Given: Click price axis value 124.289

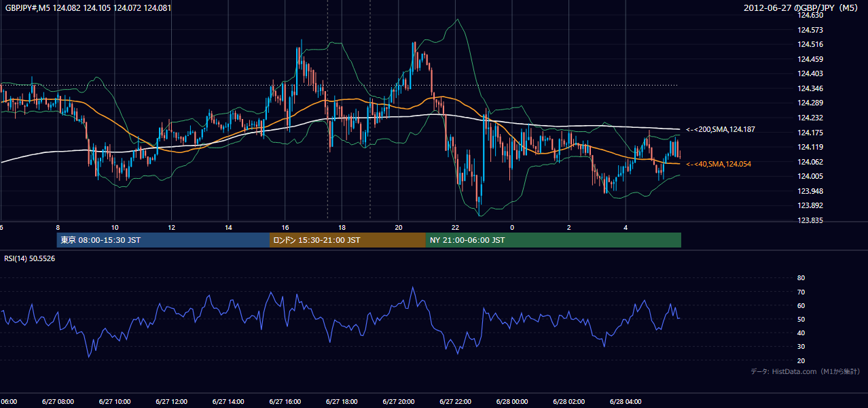Looking at the screenshot, I should pos(810,103).
